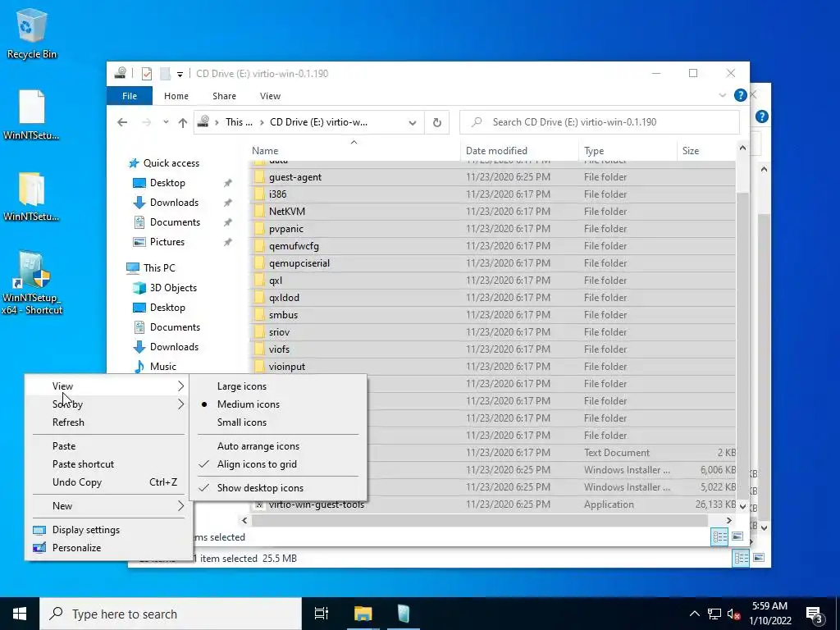840x630 pixels.
Task: Expand the New submenu
Action: (x=109, y=506)
